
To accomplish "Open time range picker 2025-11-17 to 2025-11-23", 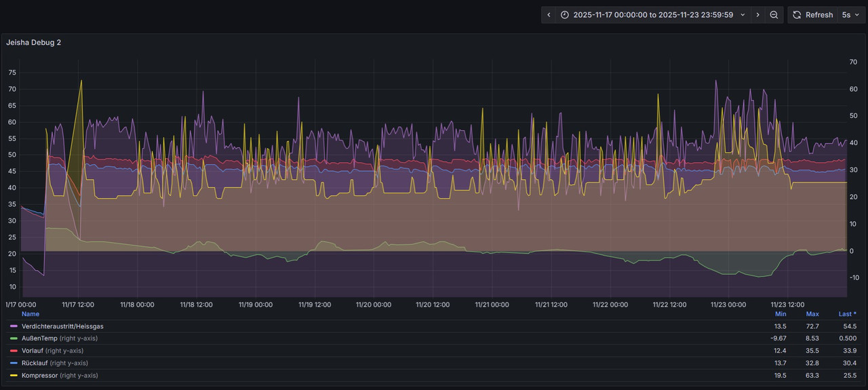I will (653, 15).
